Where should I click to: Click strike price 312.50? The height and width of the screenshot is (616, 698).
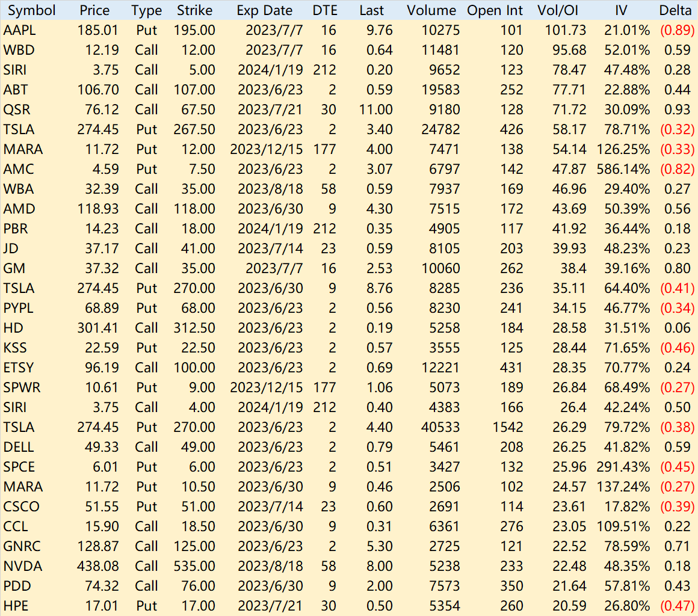(194, 328)
